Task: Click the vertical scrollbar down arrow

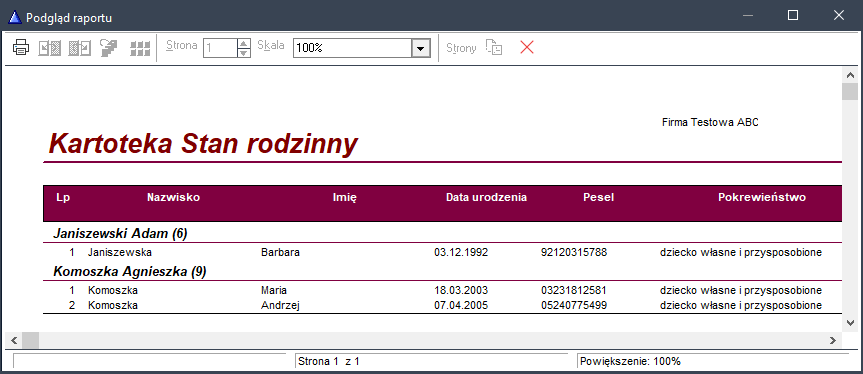Action: click(x=850, y=322)
